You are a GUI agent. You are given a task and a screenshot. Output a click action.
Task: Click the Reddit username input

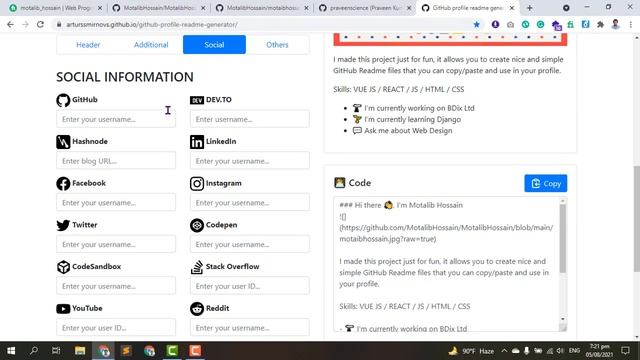tap(249, 327)
